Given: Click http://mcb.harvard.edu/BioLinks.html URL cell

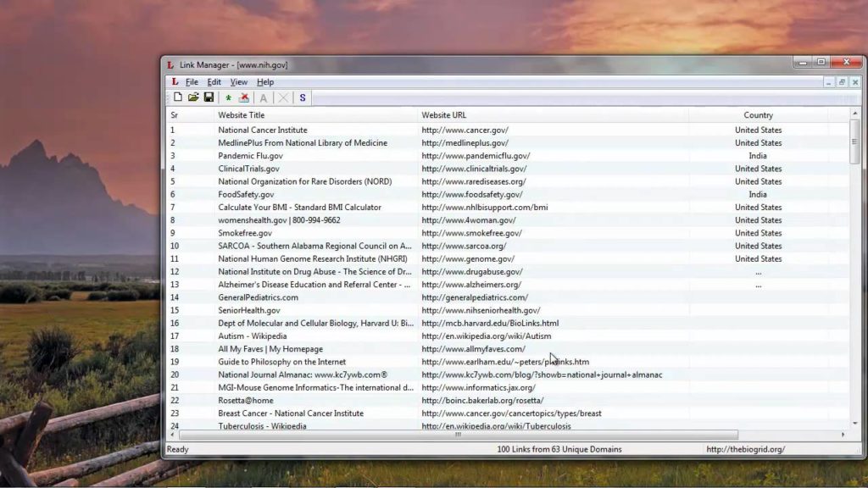Looking at the screenshot, I should click(490, 323).
